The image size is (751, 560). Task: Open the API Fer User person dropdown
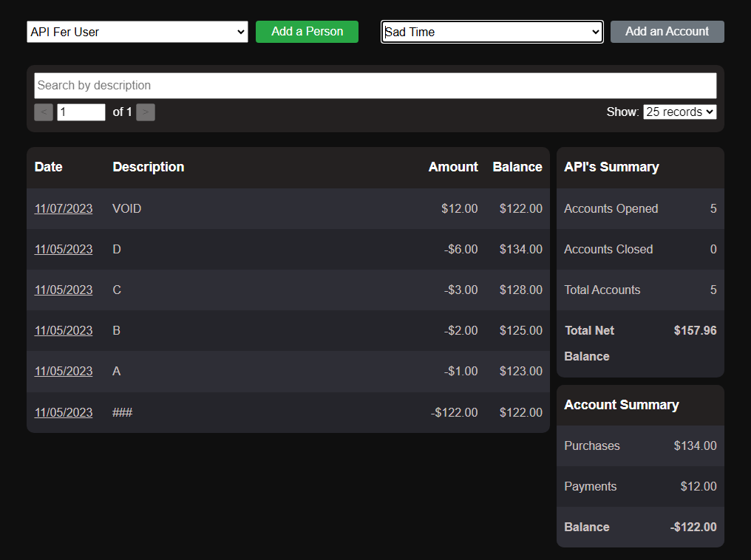click(x=137, y=32)
